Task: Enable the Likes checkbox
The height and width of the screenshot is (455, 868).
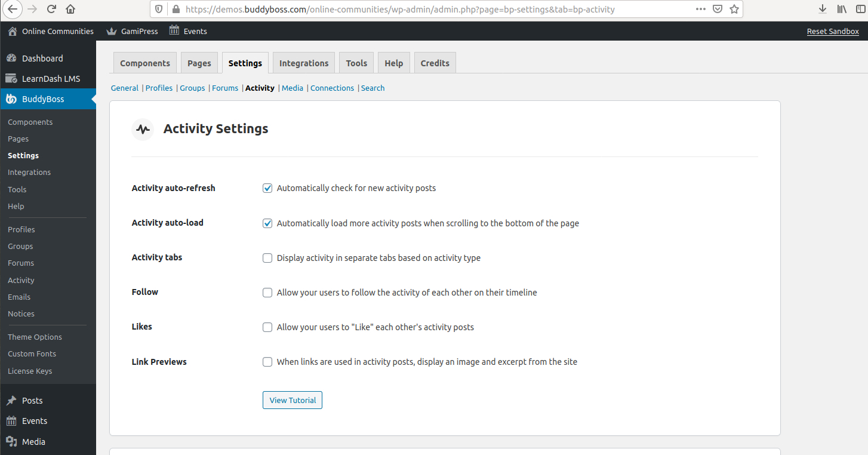Action: pos(267,327)
